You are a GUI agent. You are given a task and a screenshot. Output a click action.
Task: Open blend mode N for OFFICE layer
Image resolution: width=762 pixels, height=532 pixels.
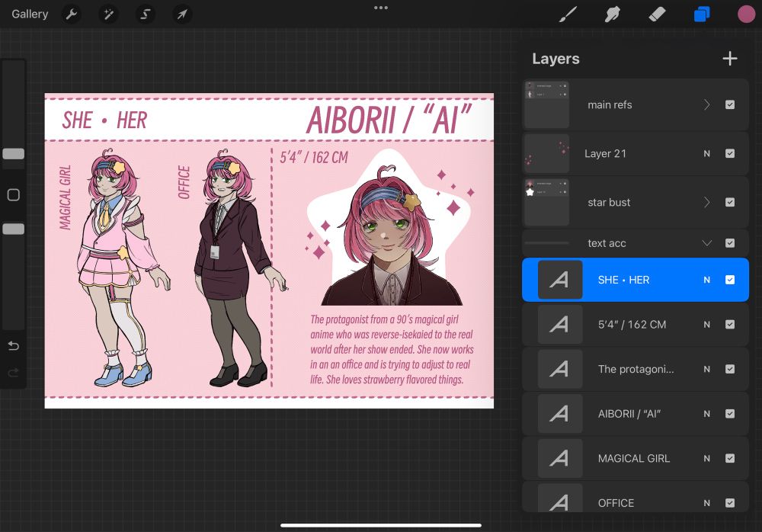tap(707, 503)
